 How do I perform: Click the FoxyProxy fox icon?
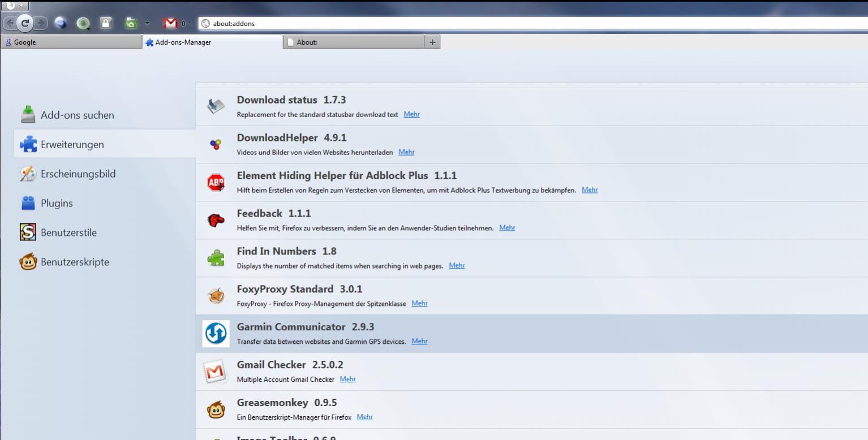216,296
